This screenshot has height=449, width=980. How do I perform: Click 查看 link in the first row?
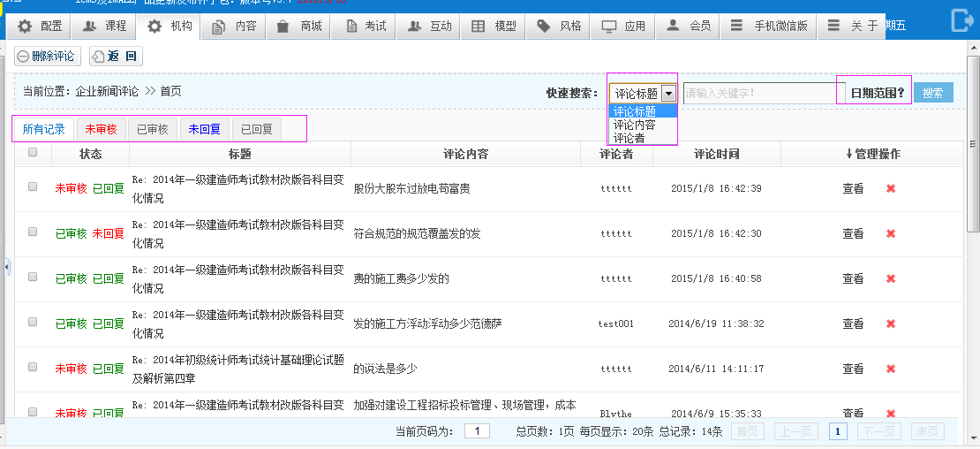[853, 188]
